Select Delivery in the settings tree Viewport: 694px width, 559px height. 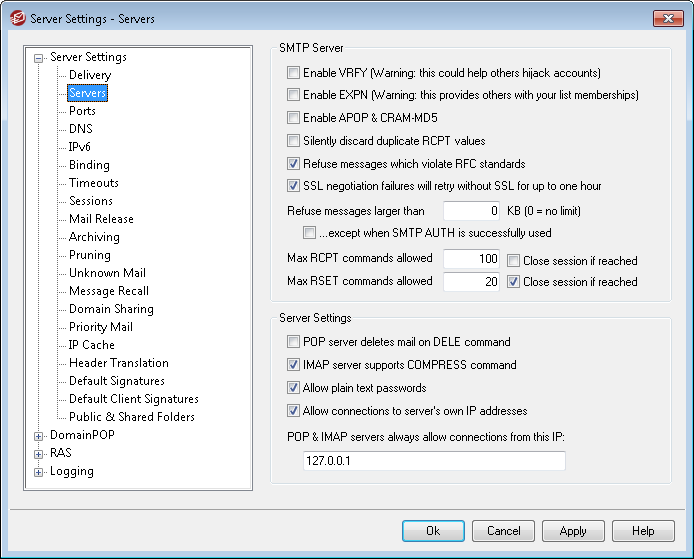click(90, 75)
